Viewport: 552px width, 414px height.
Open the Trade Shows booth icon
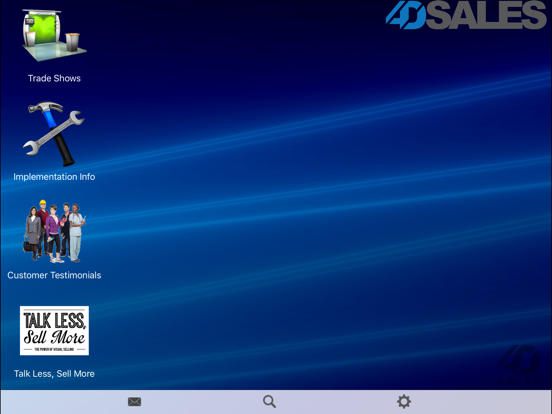tap(54, 35)
